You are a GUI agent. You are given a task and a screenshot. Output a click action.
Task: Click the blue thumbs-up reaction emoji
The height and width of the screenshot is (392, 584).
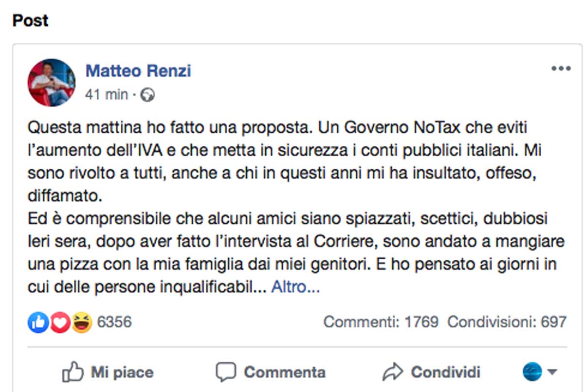pyautogui.click(x=37, y=322)
